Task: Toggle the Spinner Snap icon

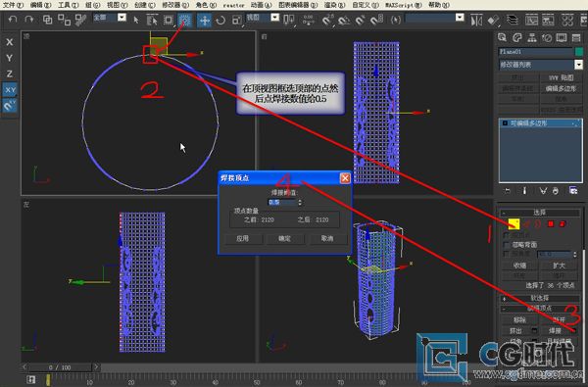Action: tap(376, 20)
